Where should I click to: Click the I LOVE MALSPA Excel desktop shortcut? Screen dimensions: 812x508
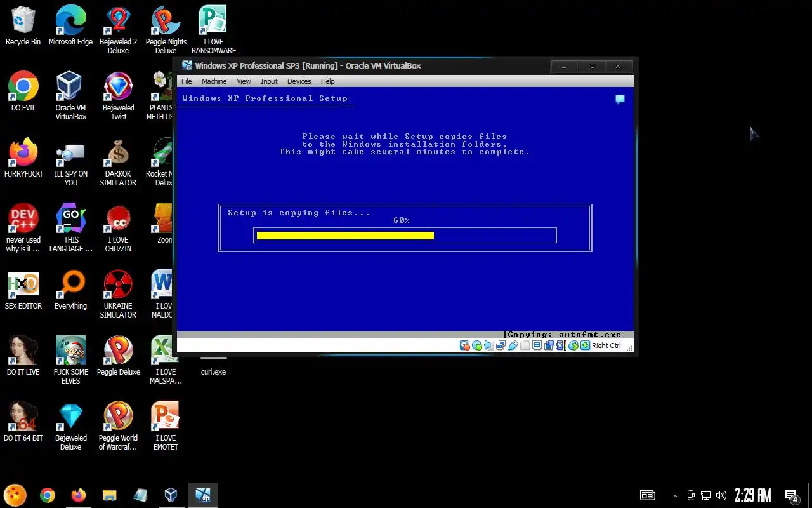[x=166, y=361]
